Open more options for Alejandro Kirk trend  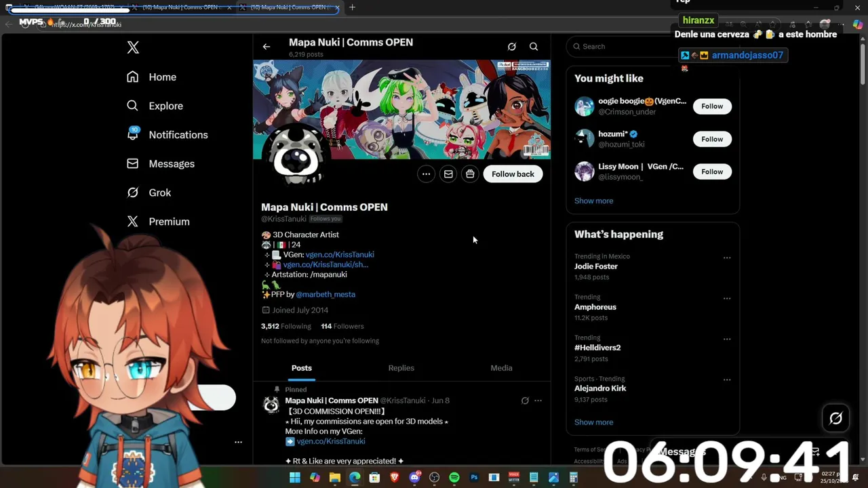[727, 380]
